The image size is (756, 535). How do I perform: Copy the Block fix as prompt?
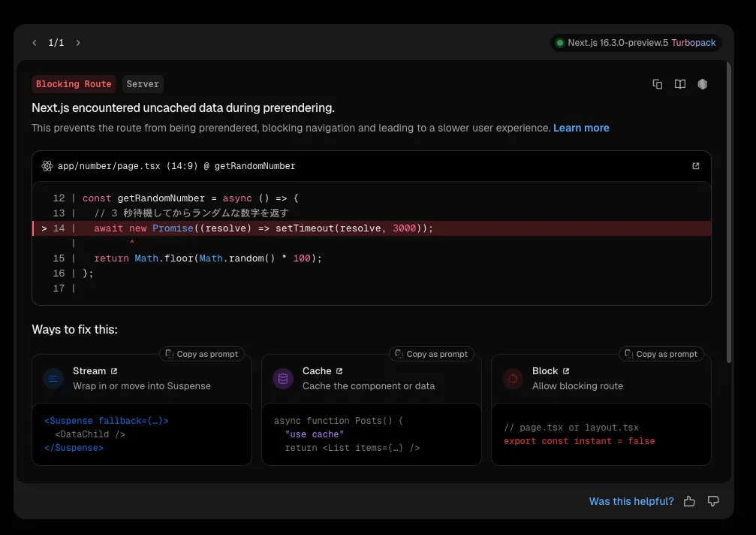pos(661,354)
